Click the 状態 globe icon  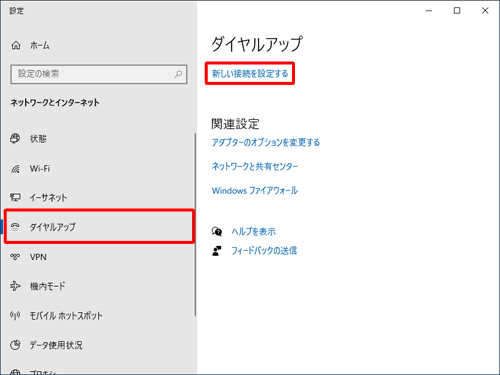(x=15, y=138)
